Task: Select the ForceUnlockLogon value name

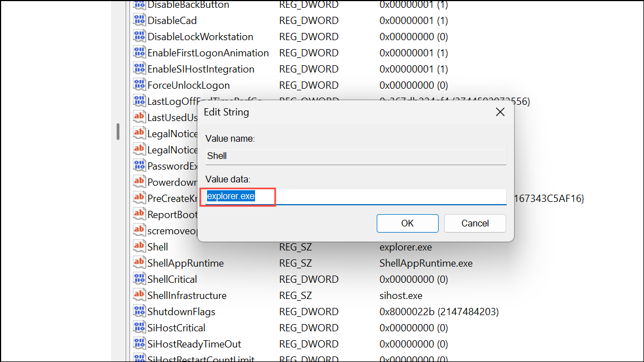Action: 189,85
